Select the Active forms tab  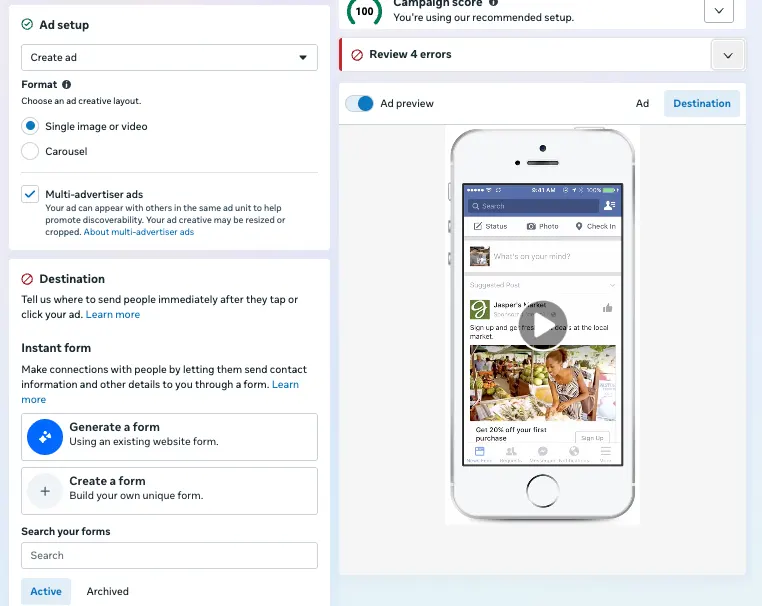click(46, 591)
